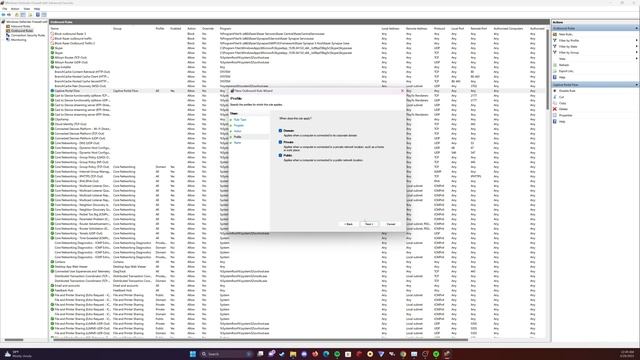The image size is (640, 360).
Task: Click Show/Hide Action Pane toolbar icon
Action: pyautogui.click(x=44, y=15)
